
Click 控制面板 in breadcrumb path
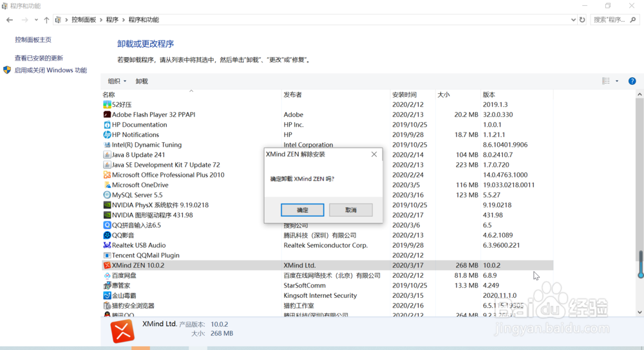click(x=84, y=20)
